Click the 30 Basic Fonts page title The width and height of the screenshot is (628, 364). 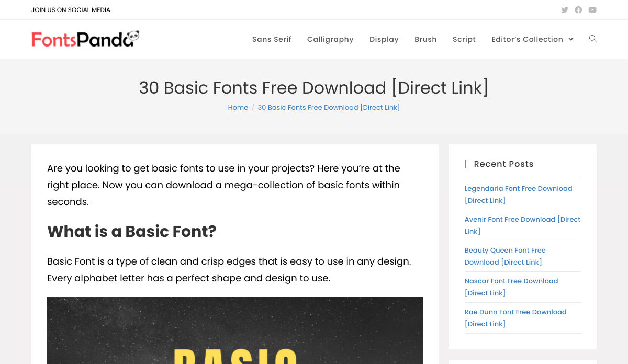[x=313, y=88]
